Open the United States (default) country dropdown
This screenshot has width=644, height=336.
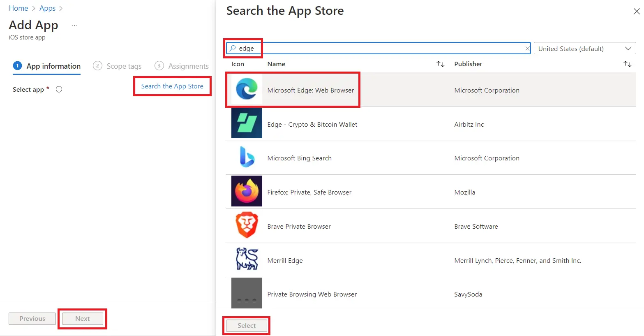pos(584,49)
